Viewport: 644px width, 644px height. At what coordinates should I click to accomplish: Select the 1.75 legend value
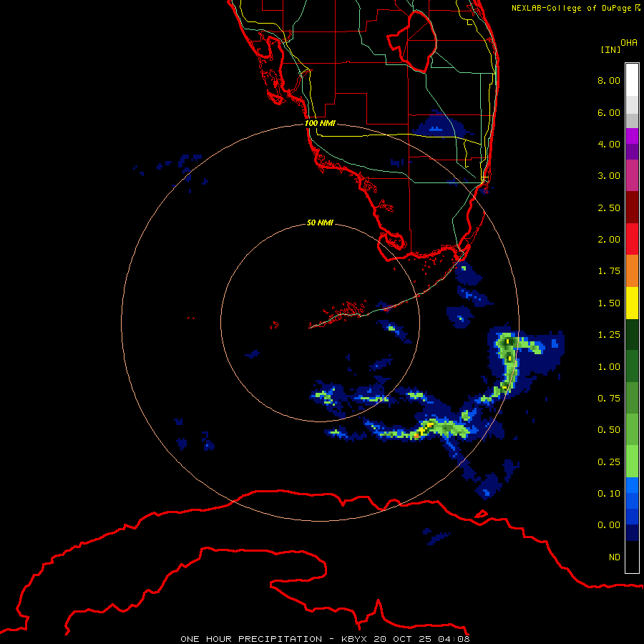609,271
